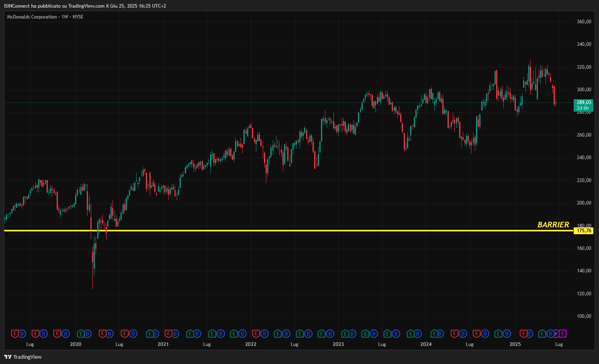Click the 220,00 price axis label
Screen dimensions: 599x364
[x=584, y=180]
